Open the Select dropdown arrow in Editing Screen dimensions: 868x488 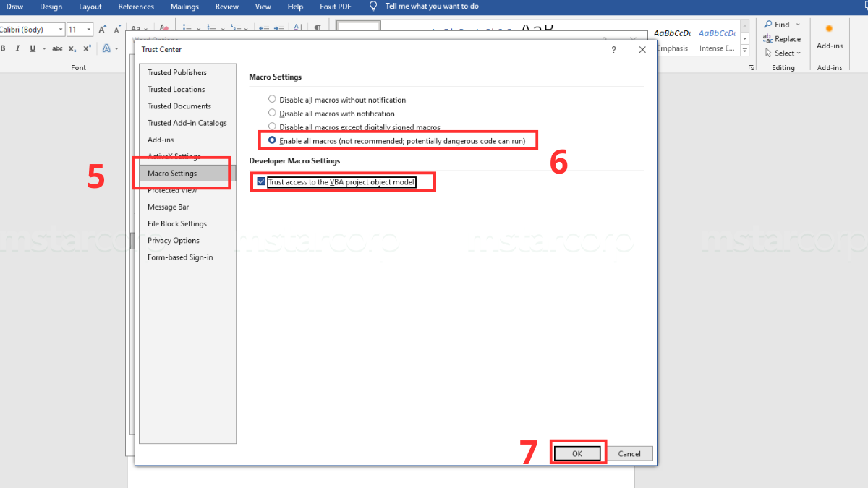click(x=799, y=53)
